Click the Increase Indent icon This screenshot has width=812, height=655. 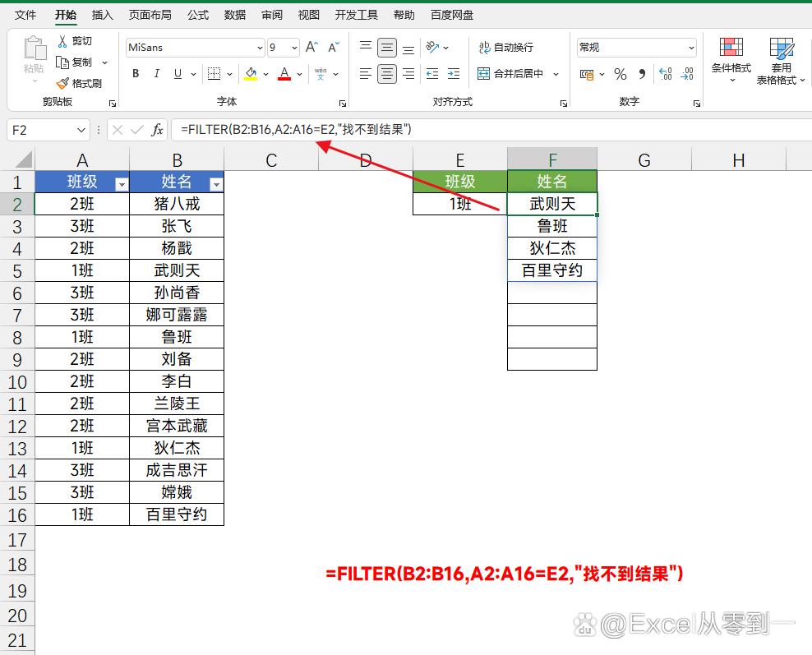[454, 74]
